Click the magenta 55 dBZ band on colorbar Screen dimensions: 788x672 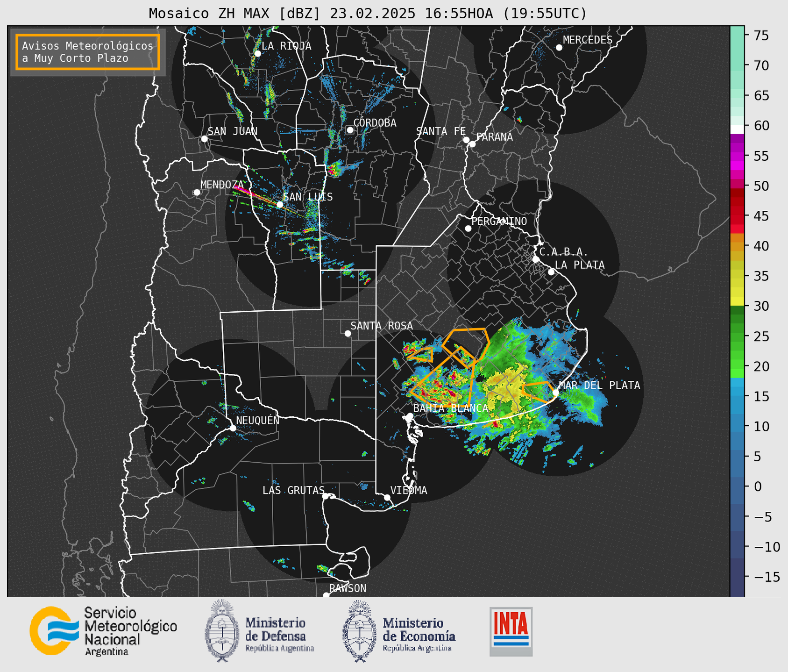point(737,156)
